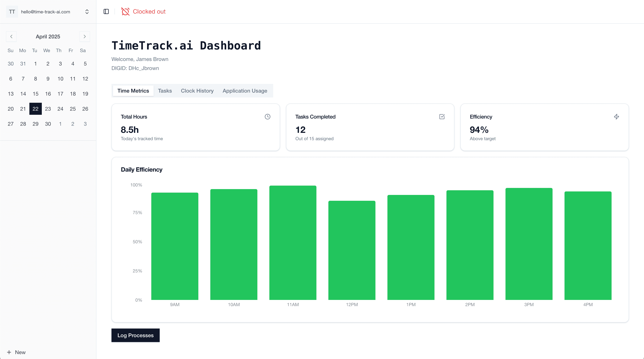Click the 8.5h total hours value
The width and height of the screenshot is (644, 359).
tap(130, 130)
